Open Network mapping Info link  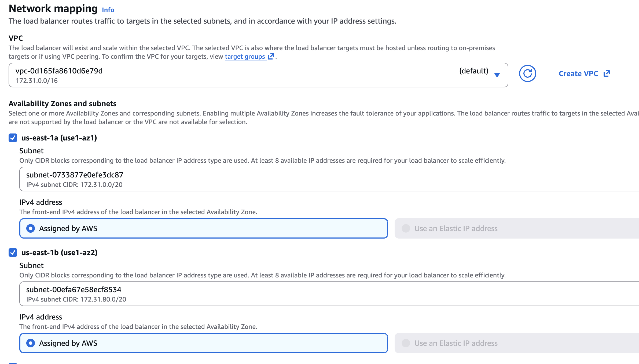coord(108,10)
